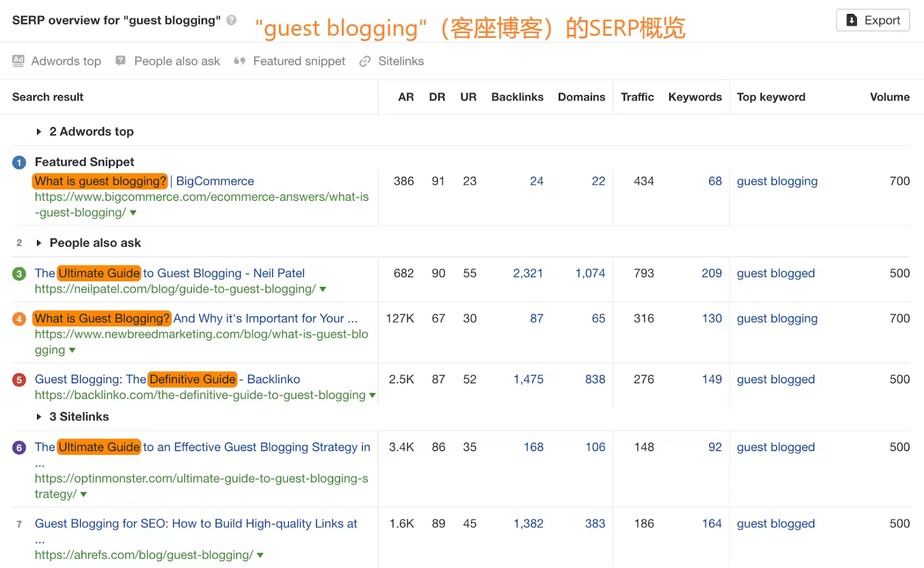Click the ahrefs.com/blog/guest-blogging URL

point(144,555)
